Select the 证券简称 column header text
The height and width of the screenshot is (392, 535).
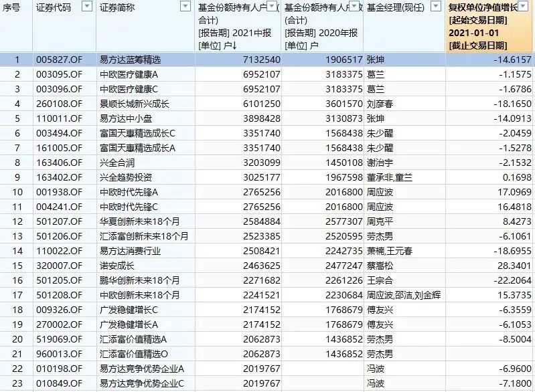117,7
